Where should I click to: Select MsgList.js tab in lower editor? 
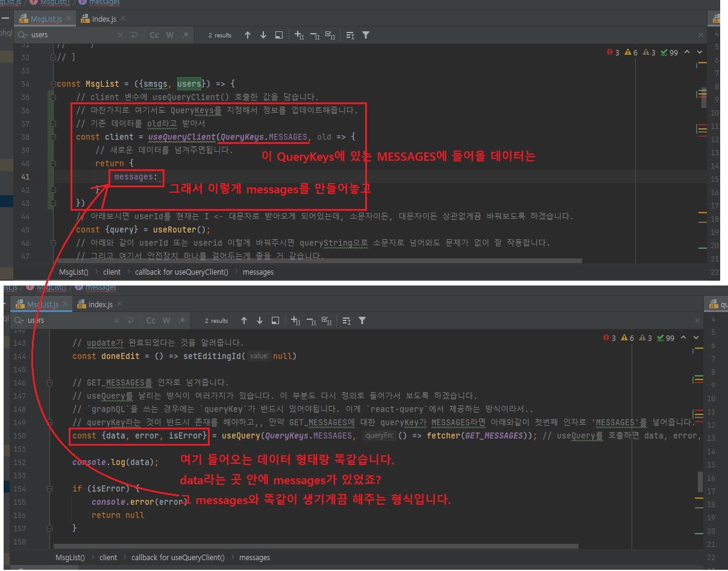click(41, 305)
